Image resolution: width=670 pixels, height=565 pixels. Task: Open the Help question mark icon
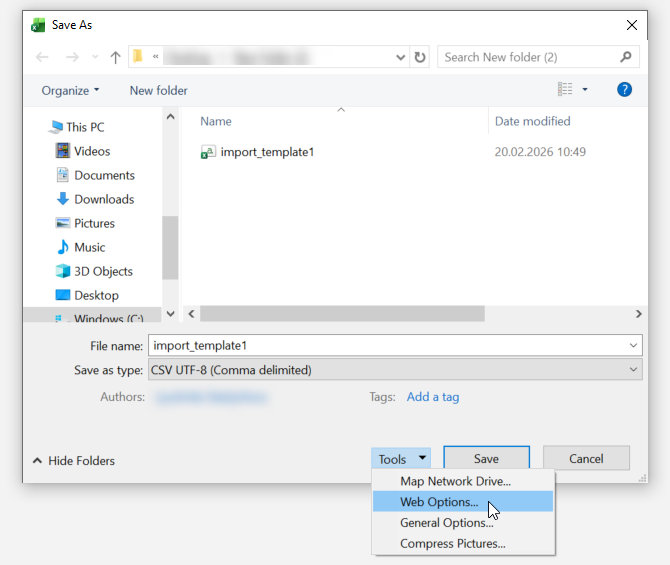click(x=624, y=90)
